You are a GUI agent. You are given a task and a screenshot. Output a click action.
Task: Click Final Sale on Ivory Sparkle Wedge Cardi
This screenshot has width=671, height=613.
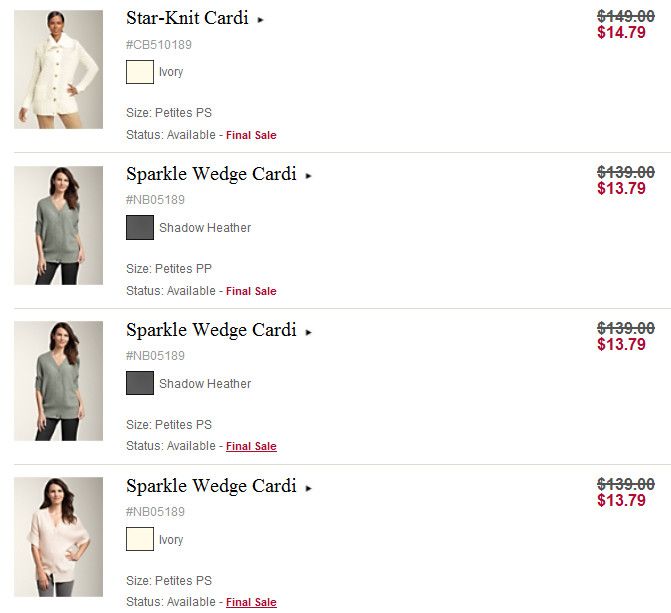(x=251, y=602)
